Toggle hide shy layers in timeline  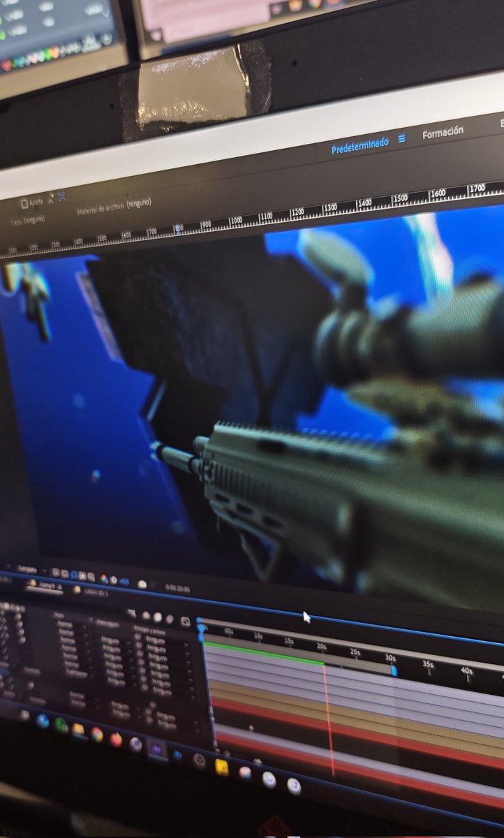(x=145, y=615)
